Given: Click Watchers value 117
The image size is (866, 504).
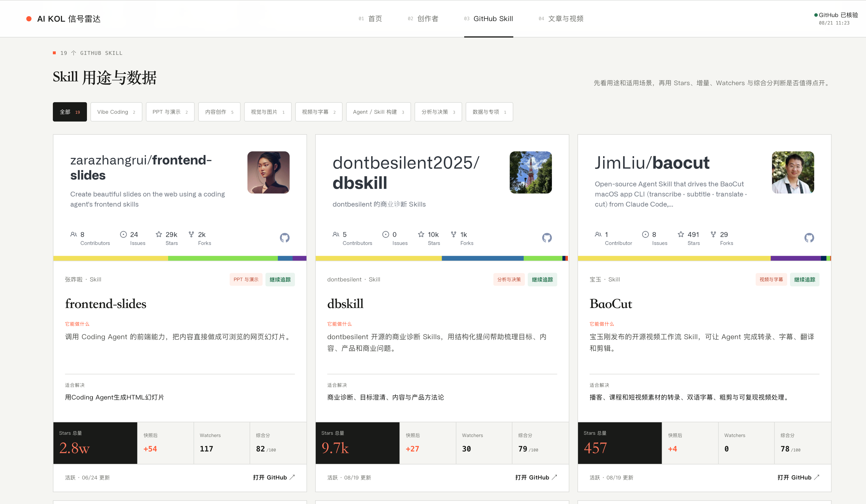Looking at the screenshot, I should [207, 449].
